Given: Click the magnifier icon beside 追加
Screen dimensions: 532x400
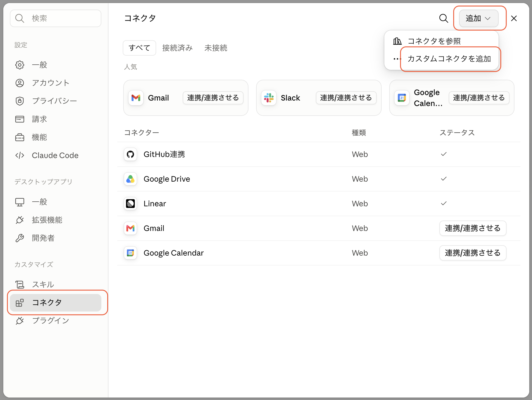Looking at the screenshot, I should 444,18.
